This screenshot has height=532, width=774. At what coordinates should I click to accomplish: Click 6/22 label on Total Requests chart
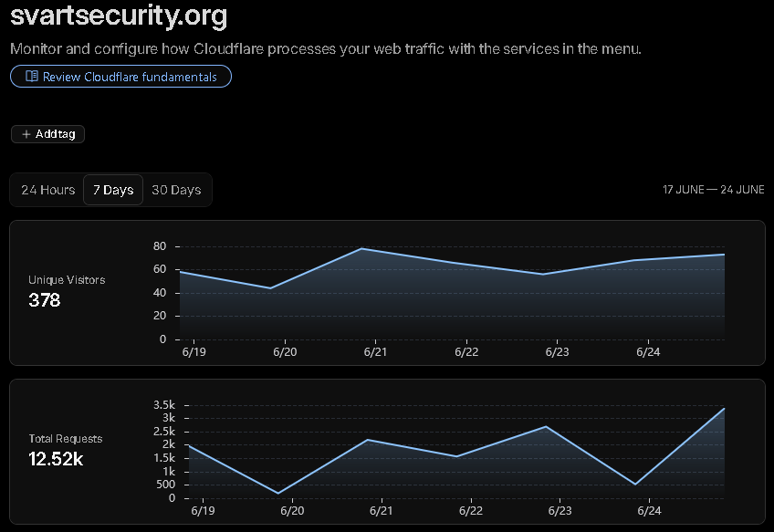coord(470,511)
